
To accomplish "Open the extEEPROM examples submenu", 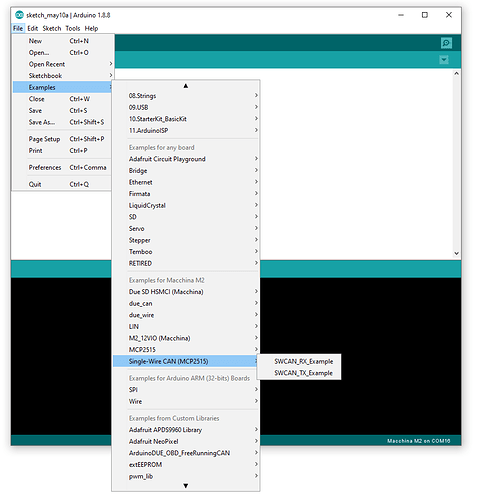I will point(186,465).
